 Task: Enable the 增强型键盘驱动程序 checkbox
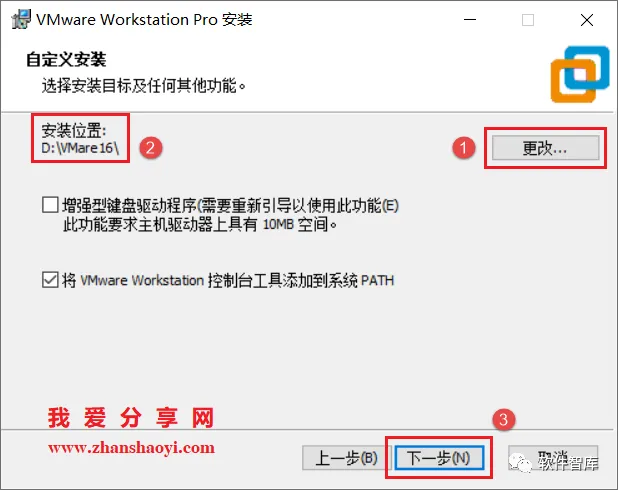point(50,205)
